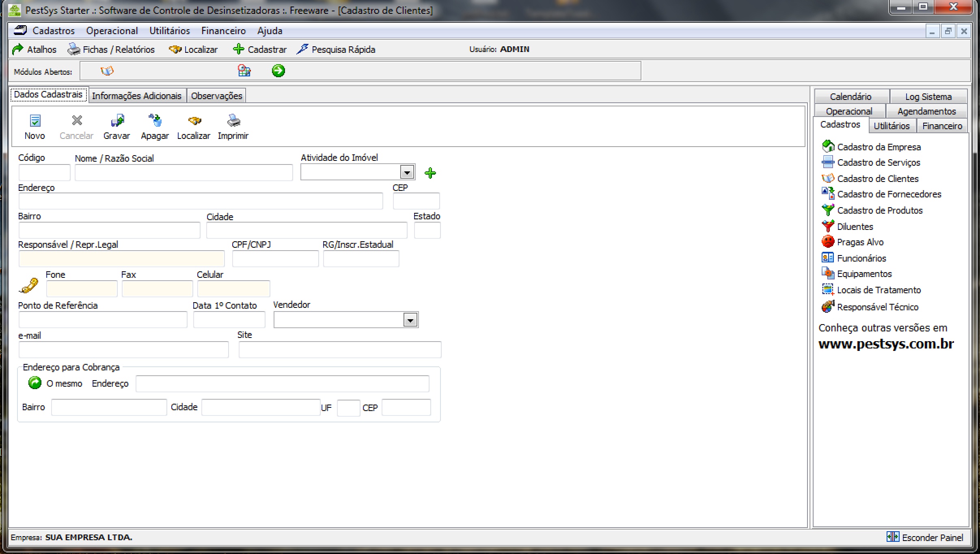Click the Responsável / Repr.Legal field
This screenshot has height=554, width=980.
click(121, 259)
